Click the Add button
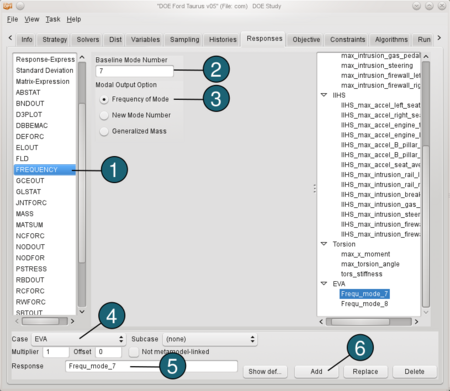The width and height of the screenshot is (450, 391). point(316,371)
